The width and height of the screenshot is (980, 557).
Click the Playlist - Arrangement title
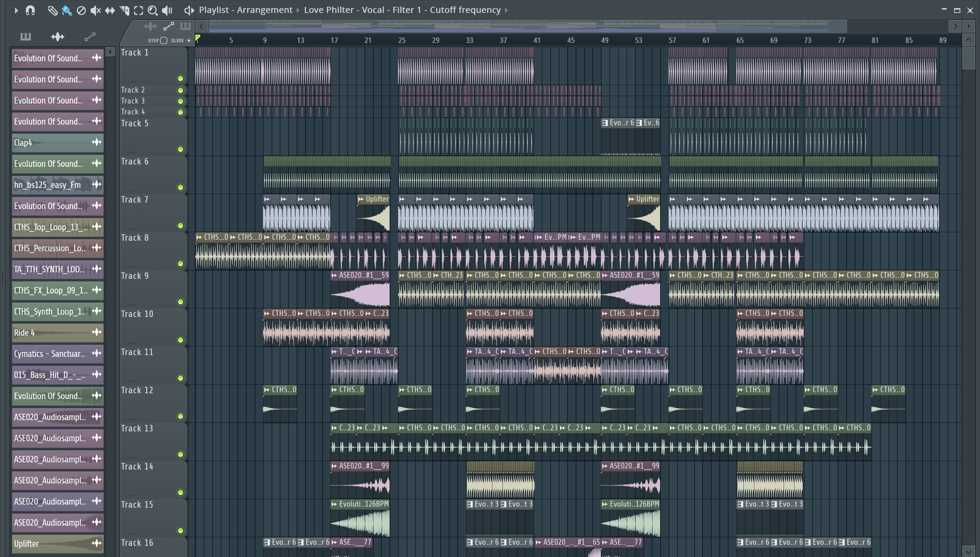245,10
